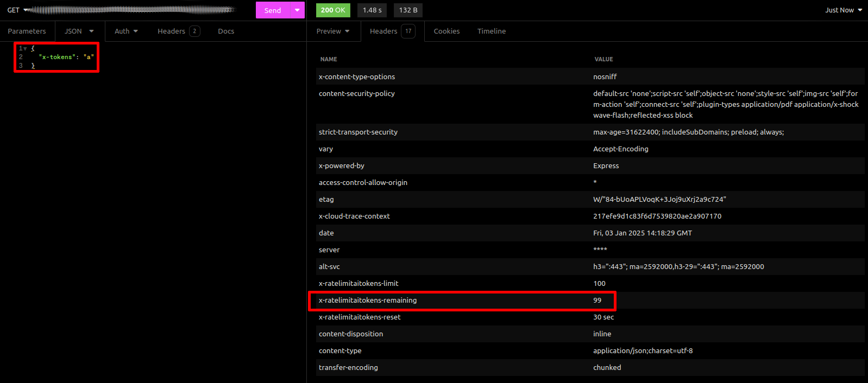Open the Preview mode dropdown
This screenshot has height=383, width=868.
(x=333, y=31)
